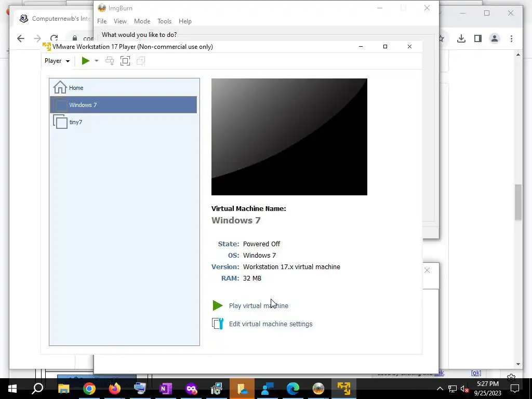
Task: Click the [ok] link on the webpage
Action: [x=476, y=373]
